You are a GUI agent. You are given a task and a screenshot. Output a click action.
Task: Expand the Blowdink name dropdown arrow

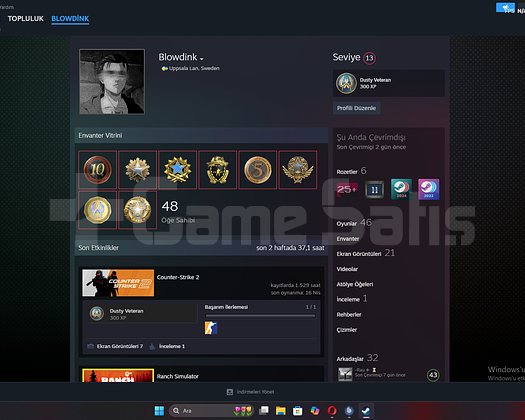click(202, 59)
